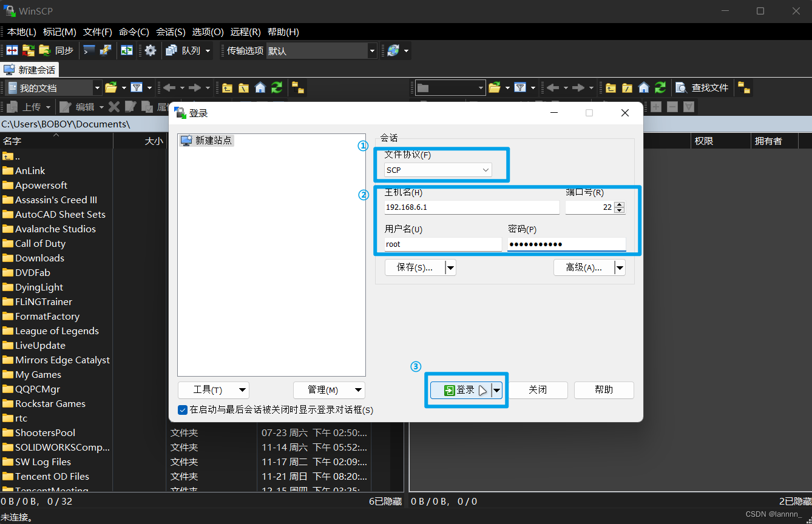The image size is (812, 524).
Task: Expand the 保存 button dropdown arrow
Action: pos(451,267)
